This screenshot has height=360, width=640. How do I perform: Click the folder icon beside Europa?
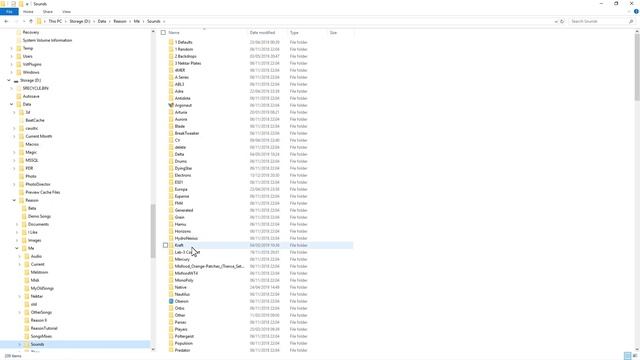point(171,189)
